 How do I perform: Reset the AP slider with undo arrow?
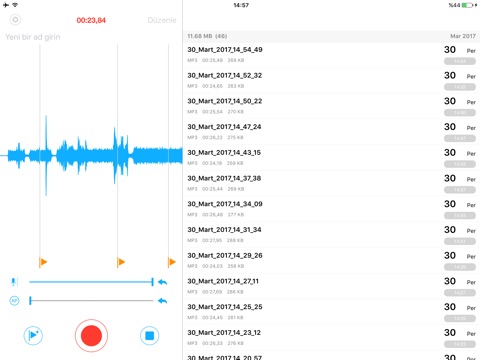162,301
